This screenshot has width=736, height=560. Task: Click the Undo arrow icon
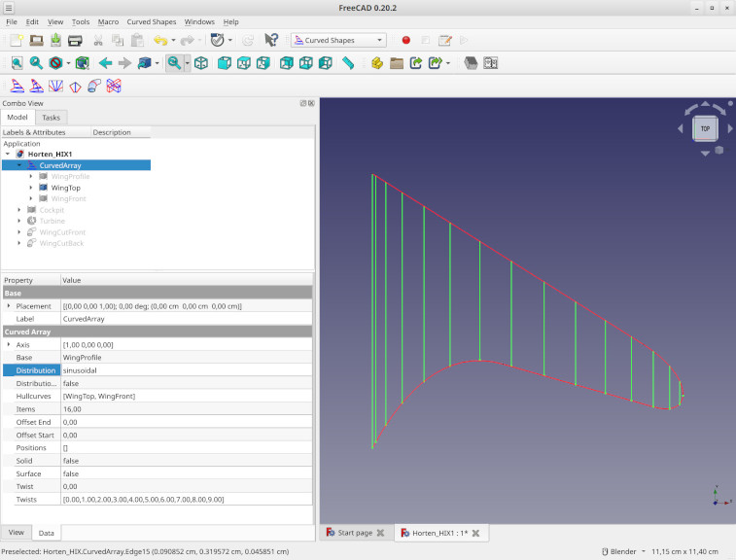pos(160,41)
